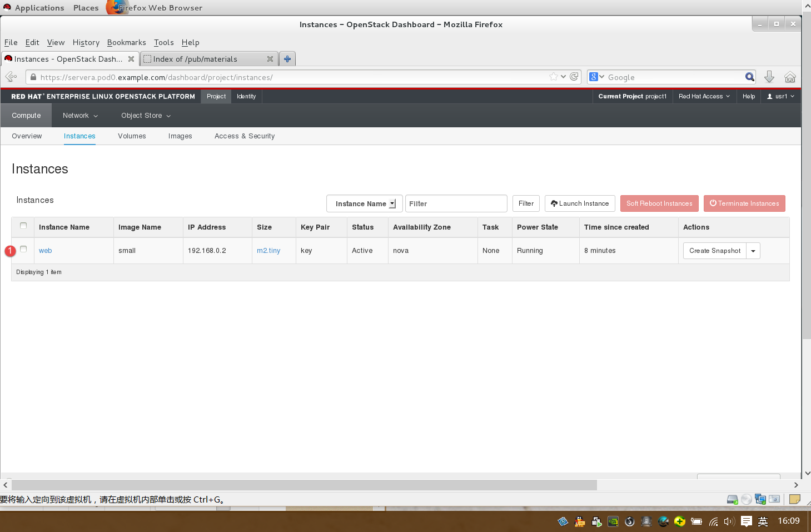The image size is (811, 532).
Task: Click the Filter button
Action: (526, 203)
